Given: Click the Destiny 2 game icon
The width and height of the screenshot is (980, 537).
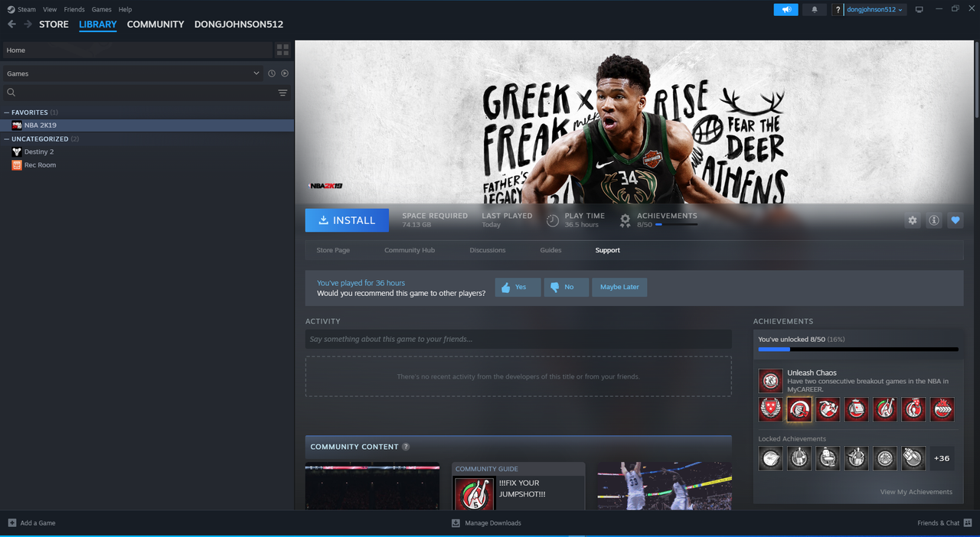Looking at the screenshot, I should point(17,151).
